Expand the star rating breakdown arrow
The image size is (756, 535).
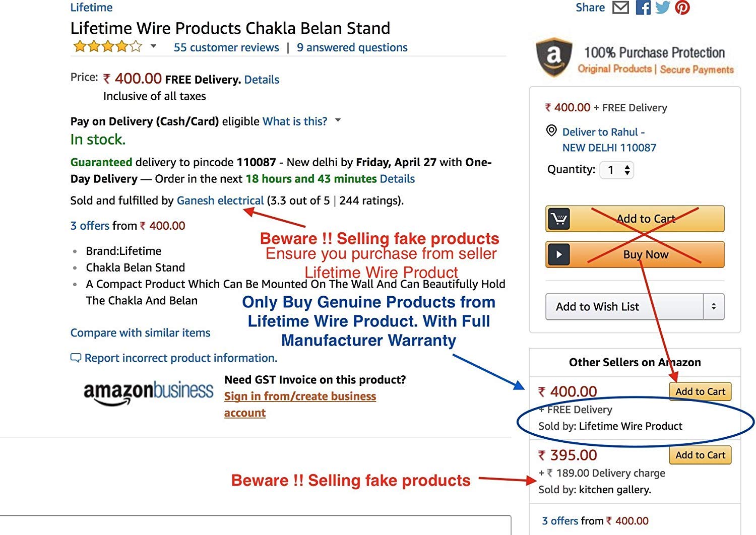[x=153, y=46]
